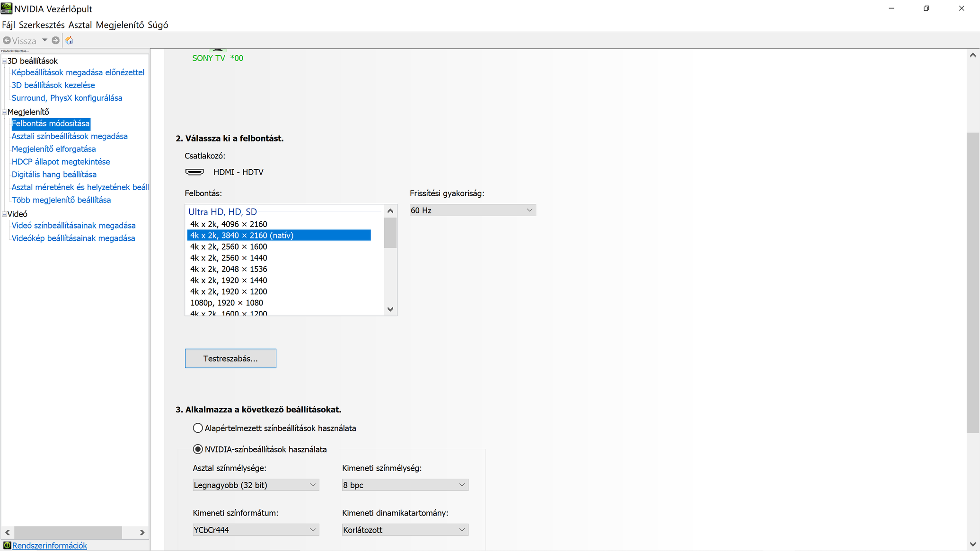Click the forward navigation arrow icon
Image resolution: width=980 pixels, height=551 pixels.
click(x=56, y=41)
